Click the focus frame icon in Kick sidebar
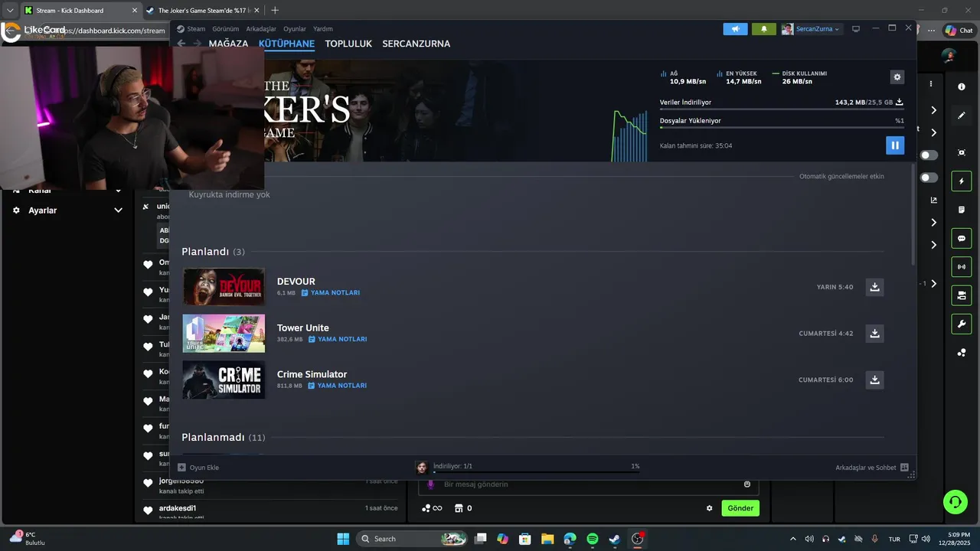The image size is (980, 551). click(962, 152)
